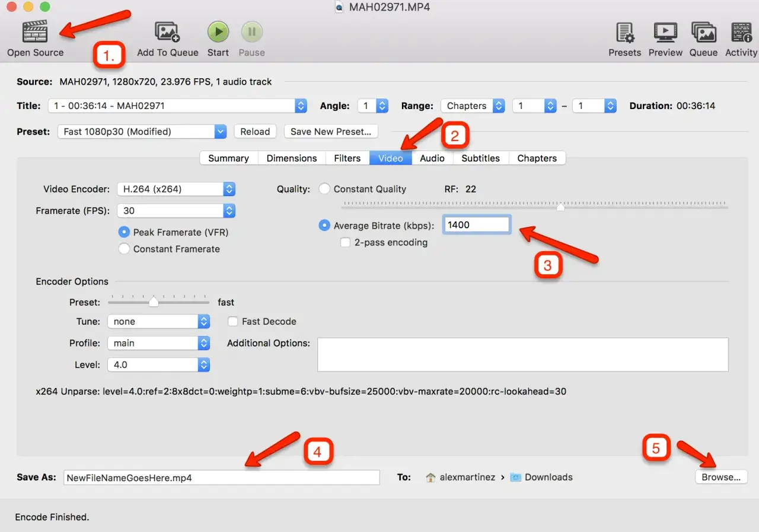The image size is (759, 532).
Task: Open the Preview window icon
Action: point(665,32)
